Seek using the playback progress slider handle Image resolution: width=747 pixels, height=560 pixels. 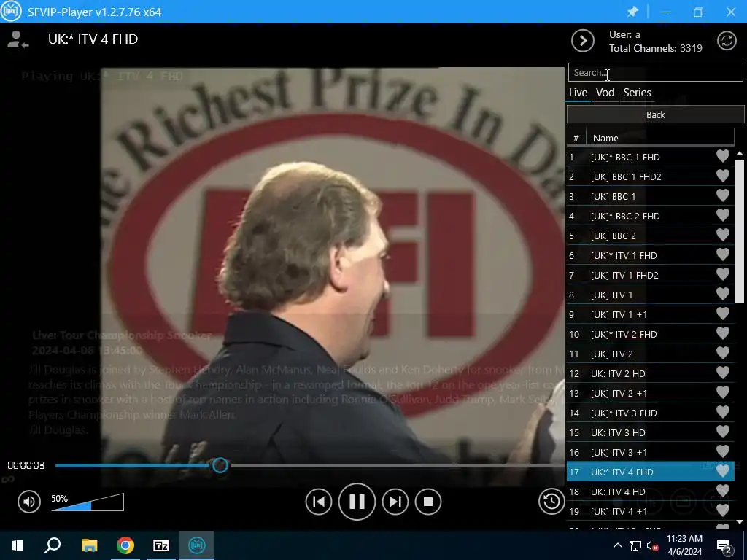point(220,465)
